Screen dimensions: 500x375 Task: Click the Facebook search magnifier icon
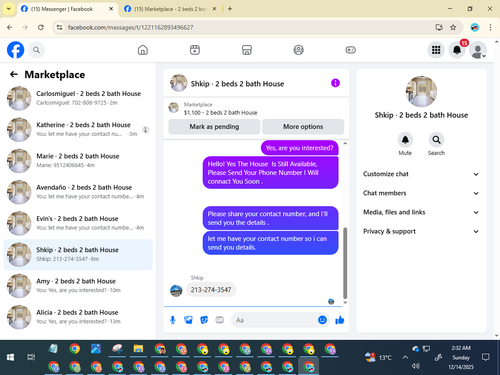pyautogui.click(x=36, y=50)
